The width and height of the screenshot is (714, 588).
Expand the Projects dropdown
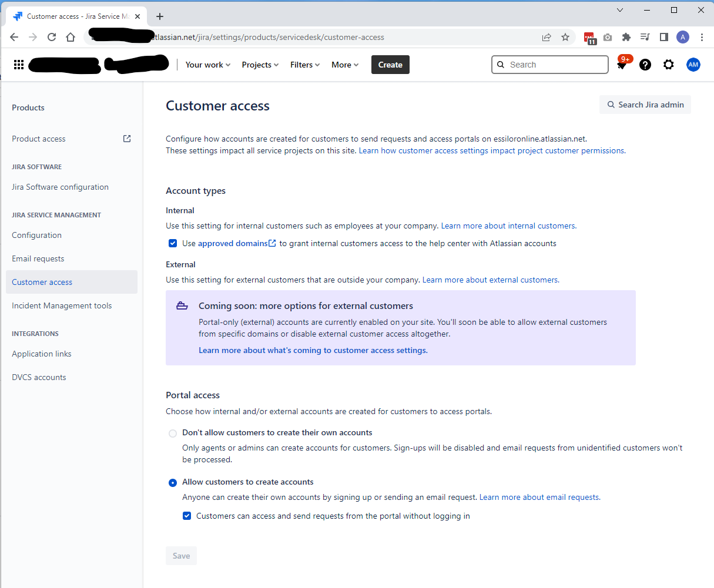pos(260,65)
